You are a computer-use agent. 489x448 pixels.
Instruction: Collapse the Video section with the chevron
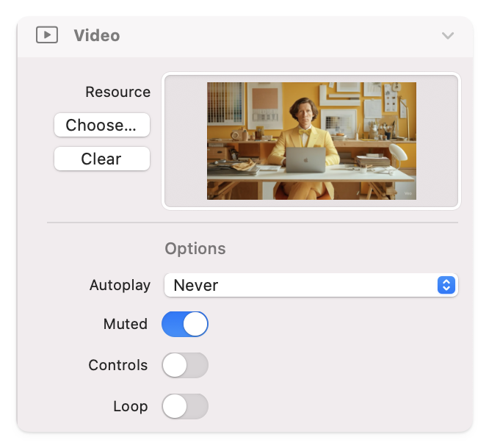pyautogui.click(x=447, y=35)
